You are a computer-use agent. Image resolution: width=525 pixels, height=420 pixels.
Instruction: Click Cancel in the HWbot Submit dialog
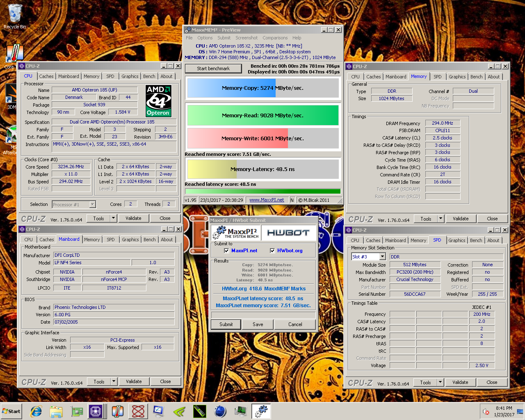click(x=295, y=324)
